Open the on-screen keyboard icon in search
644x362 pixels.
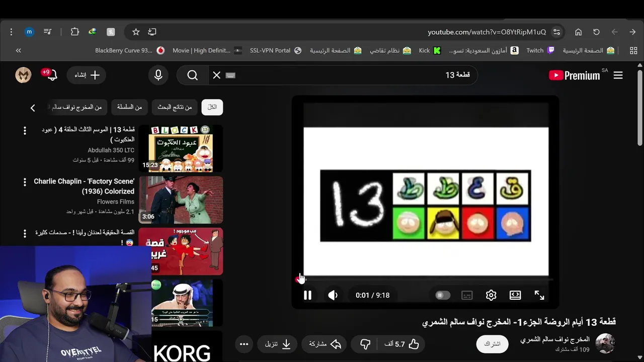coord(230,75)
